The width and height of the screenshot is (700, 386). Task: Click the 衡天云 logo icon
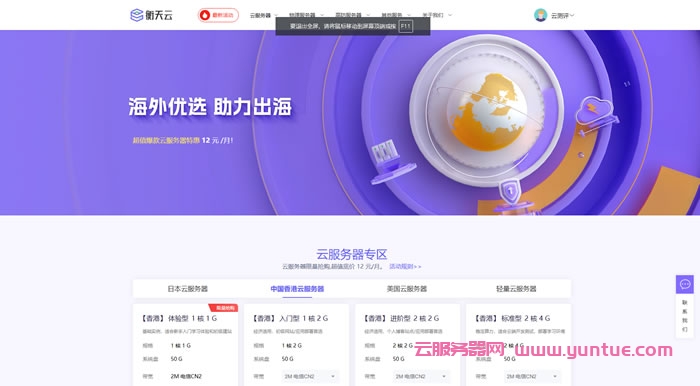(136, 15)
